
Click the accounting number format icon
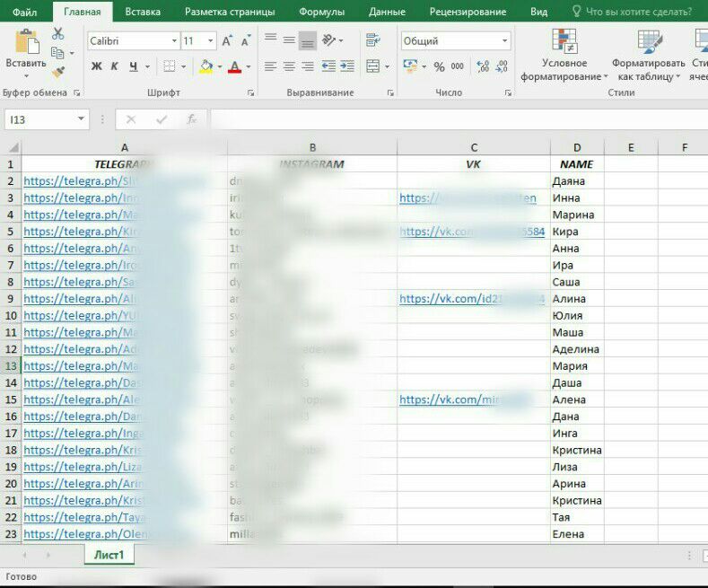point(410,66)
